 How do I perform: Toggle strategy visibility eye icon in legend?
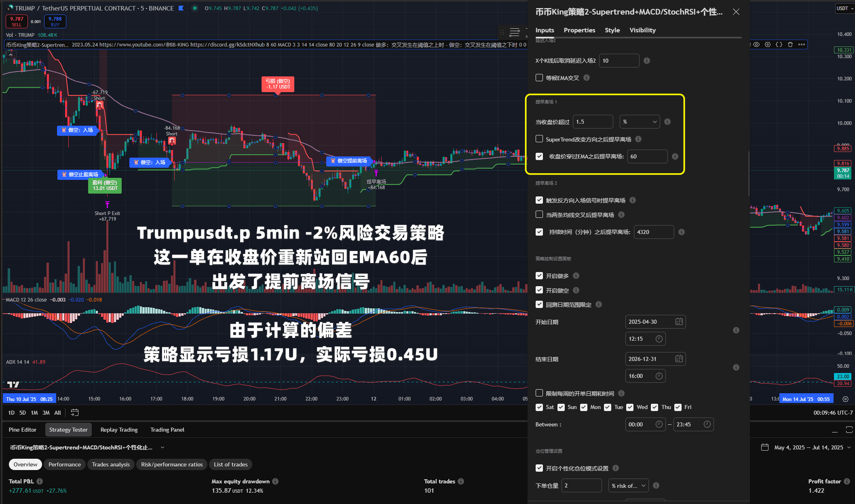[x=756, y=44]
